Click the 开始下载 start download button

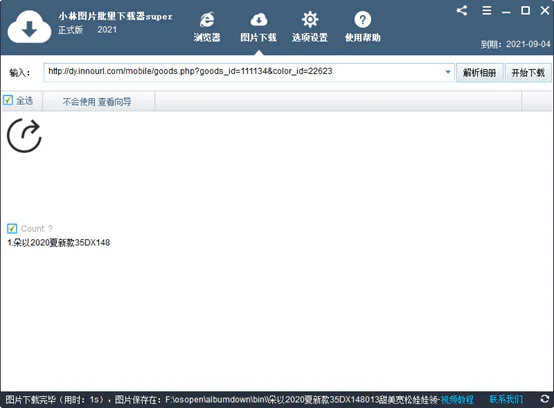(x=528, y=73)
